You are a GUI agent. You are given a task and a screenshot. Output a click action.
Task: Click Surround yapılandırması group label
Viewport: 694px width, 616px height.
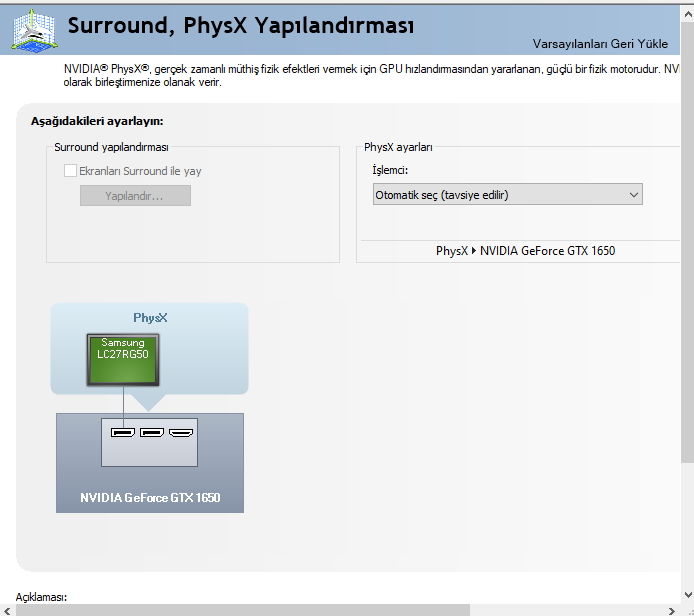coord(111,147)
